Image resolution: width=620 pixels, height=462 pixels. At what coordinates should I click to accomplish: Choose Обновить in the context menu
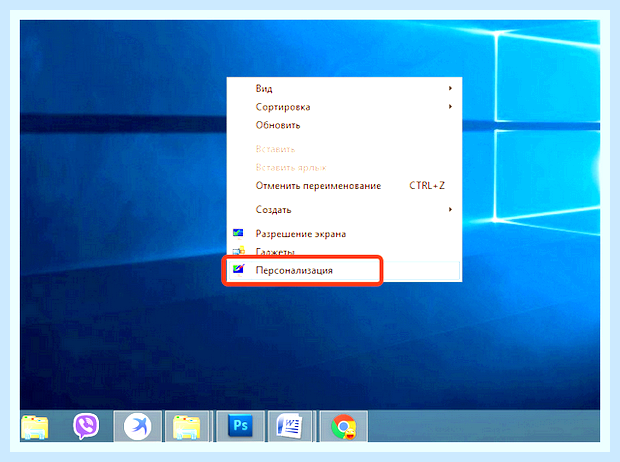344,125
